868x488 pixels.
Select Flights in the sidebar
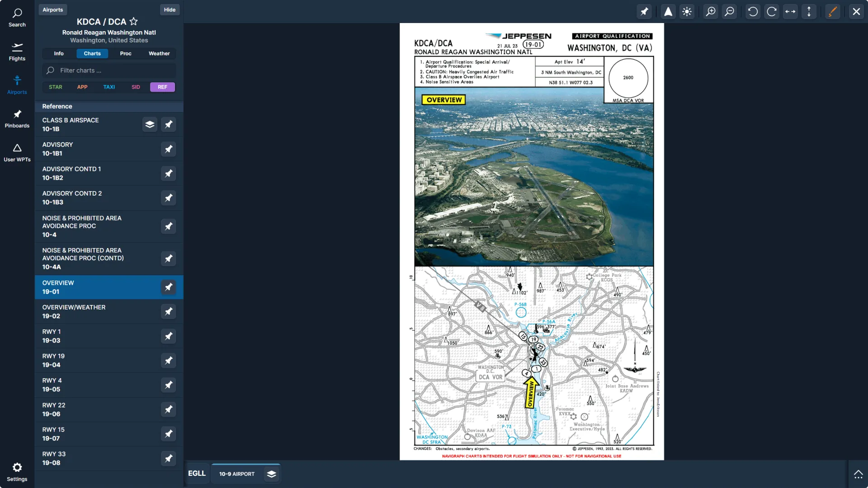pos(17,52)
